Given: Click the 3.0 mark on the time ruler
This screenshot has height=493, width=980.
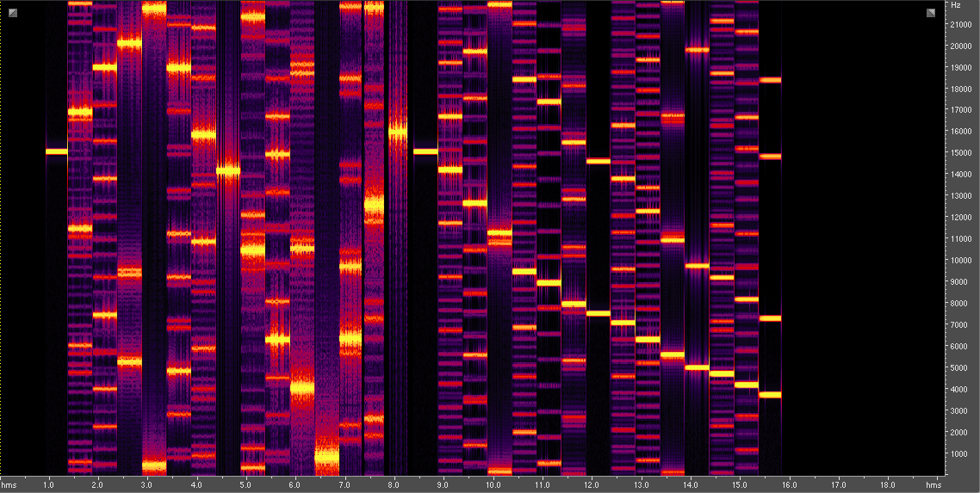Looking at the screenshot, I should 146,484.
